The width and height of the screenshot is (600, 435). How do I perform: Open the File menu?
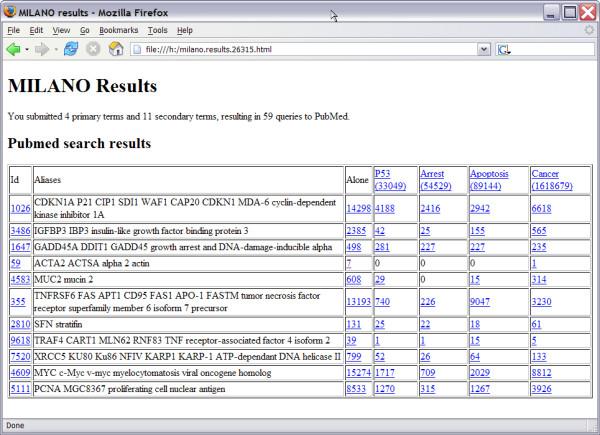click(x=13, y=30)
